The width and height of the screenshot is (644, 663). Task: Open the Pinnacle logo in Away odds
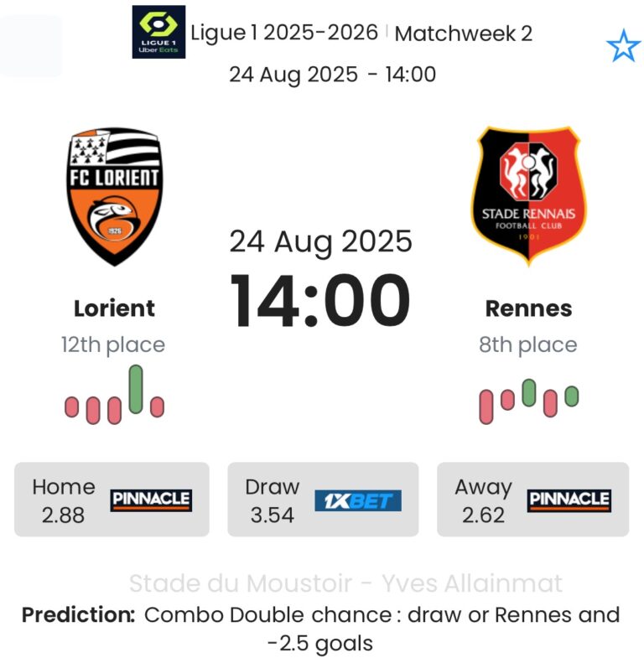coord(569,500)
